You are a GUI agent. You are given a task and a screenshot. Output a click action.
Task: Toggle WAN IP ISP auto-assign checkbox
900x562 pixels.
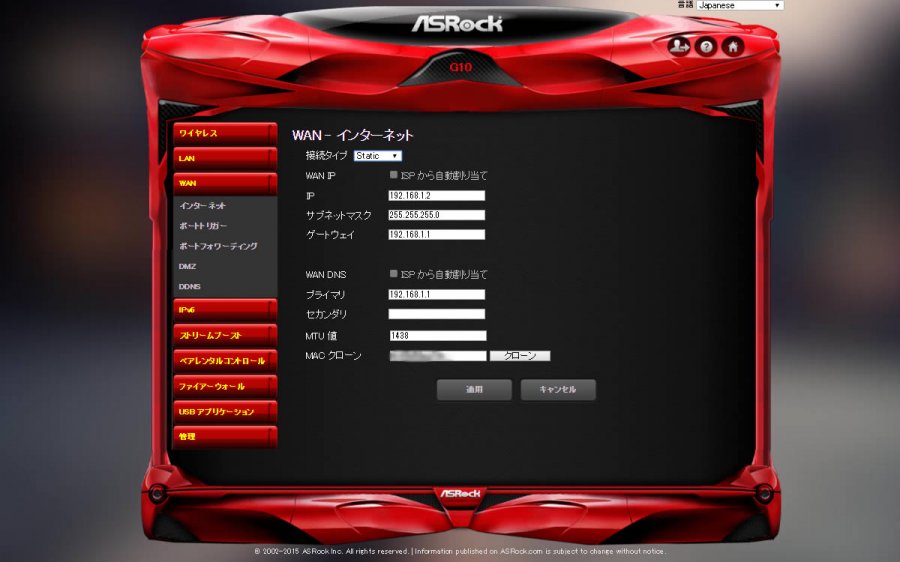click(x=394, y=175)
